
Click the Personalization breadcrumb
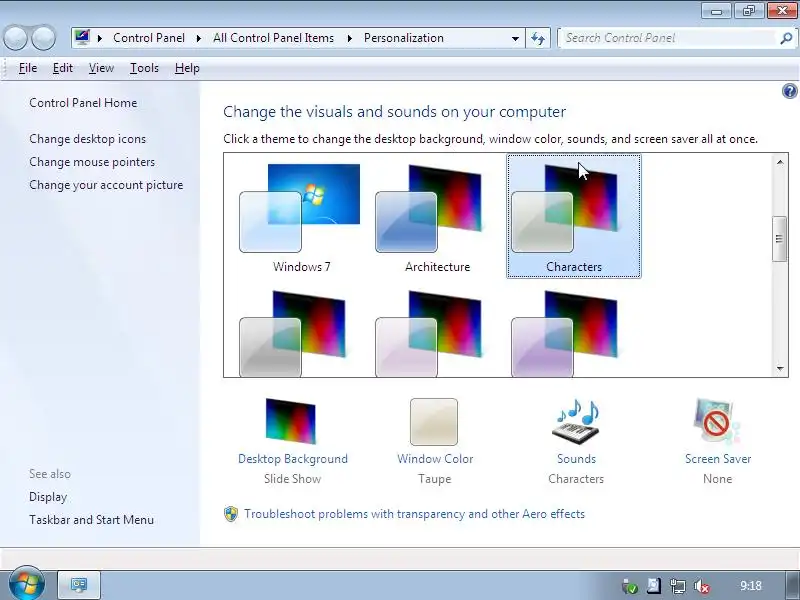(404, 38)
